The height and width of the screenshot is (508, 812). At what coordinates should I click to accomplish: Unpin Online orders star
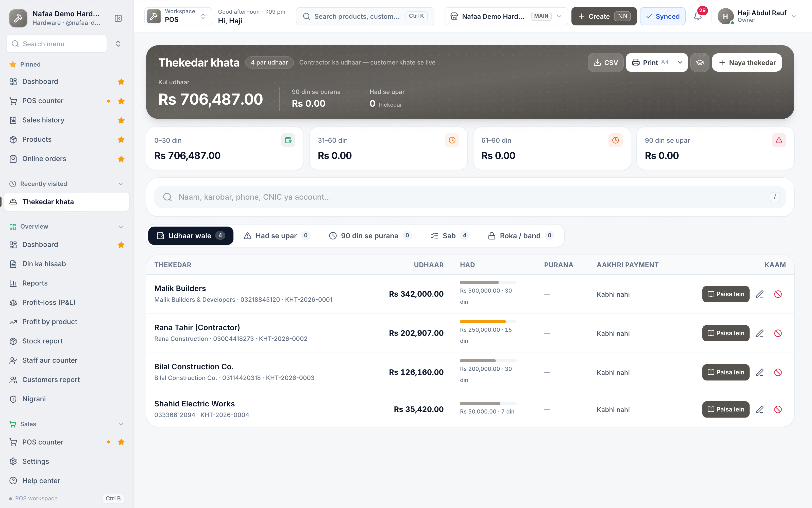pos(121,158)
